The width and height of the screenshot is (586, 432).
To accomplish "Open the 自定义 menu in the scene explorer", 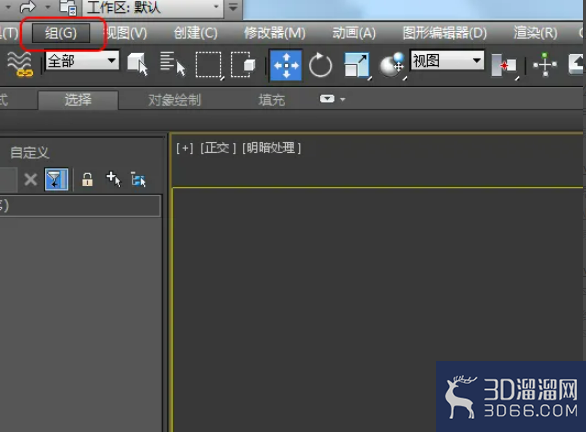I will [30, 152].
